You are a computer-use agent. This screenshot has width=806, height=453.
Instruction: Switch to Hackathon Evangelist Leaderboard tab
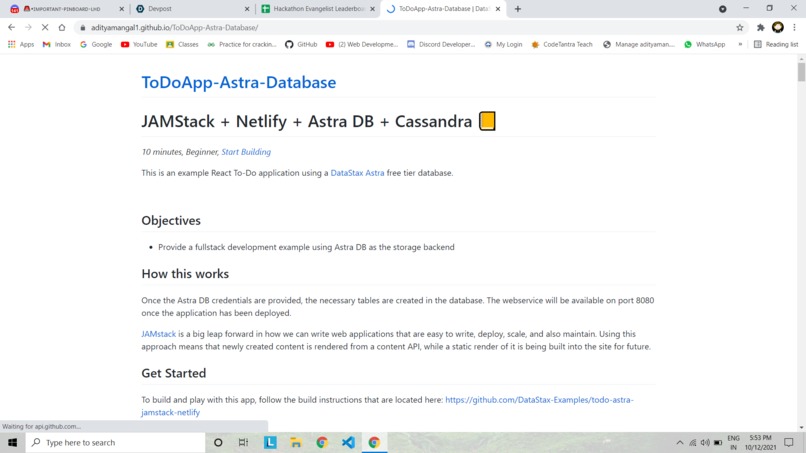pos(318,9)
